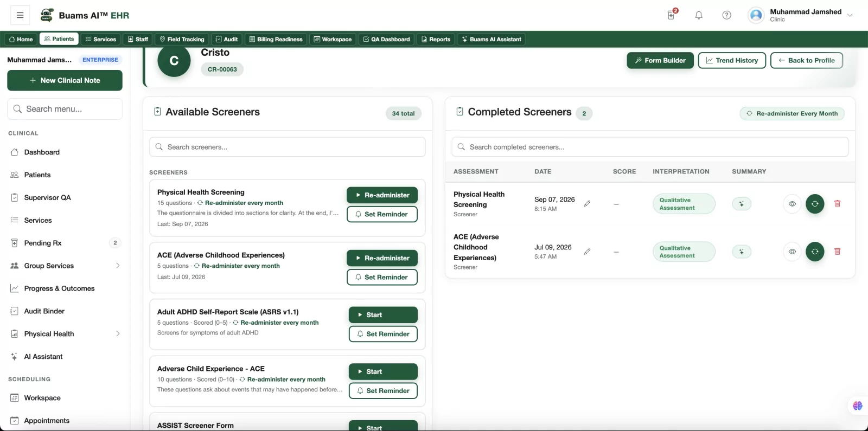
Task: Open the floating brain assistant icon
Action: (858, 406)
